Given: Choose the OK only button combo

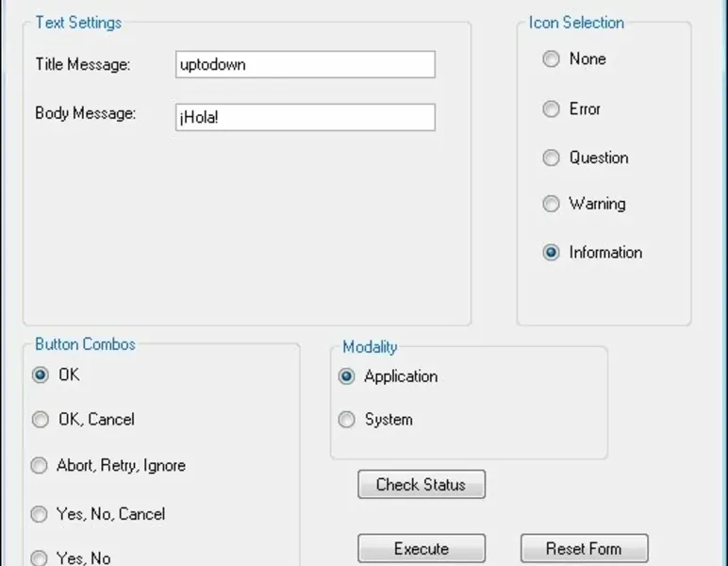Looking at the screenshot, I should [40, 375].
